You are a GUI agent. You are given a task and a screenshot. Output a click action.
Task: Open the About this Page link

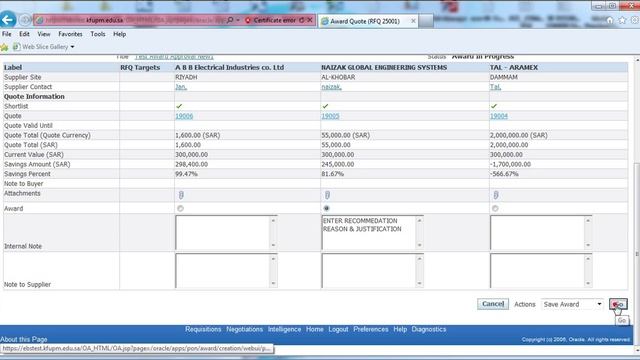click(x=24, y=339)
